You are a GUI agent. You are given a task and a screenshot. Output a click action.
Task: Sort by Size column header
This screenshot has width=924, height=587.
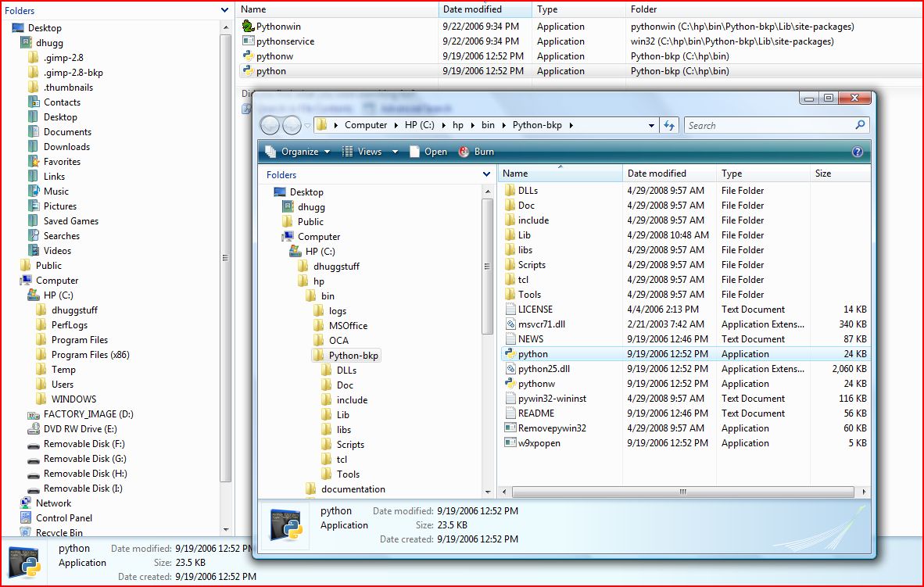tap(840, 174)
